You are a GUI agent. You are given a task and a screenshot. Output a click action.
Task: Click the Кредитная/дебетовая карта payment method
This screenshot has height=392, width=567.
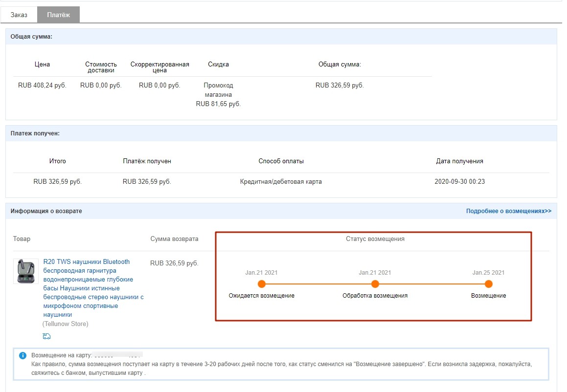coord(281,181)
